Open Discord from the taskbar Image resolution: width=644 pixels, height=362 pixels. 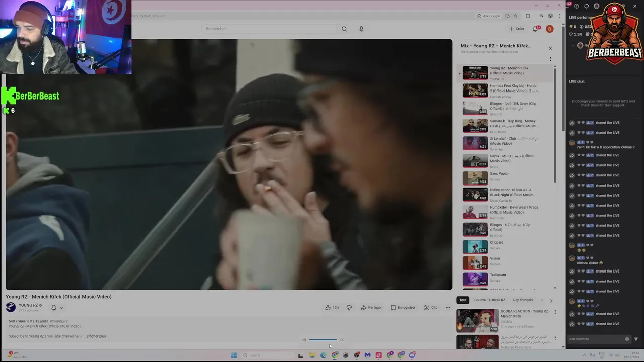[412, 355]
